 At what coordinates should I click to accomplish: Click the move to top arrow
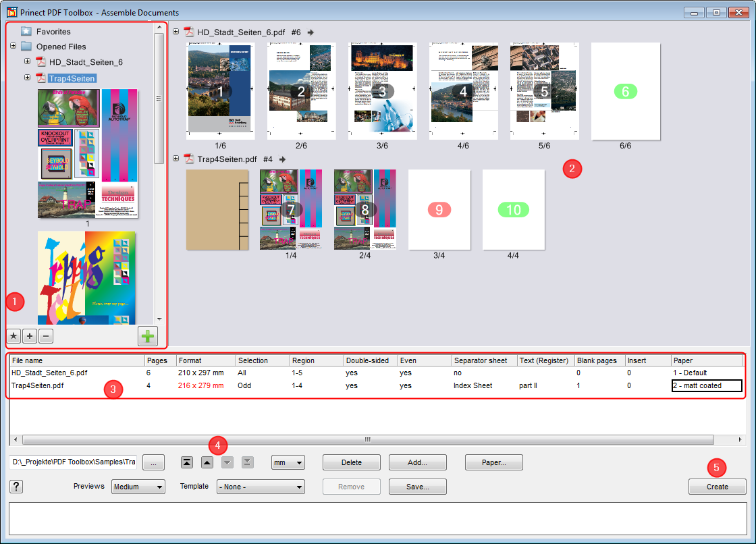(187, 462)
